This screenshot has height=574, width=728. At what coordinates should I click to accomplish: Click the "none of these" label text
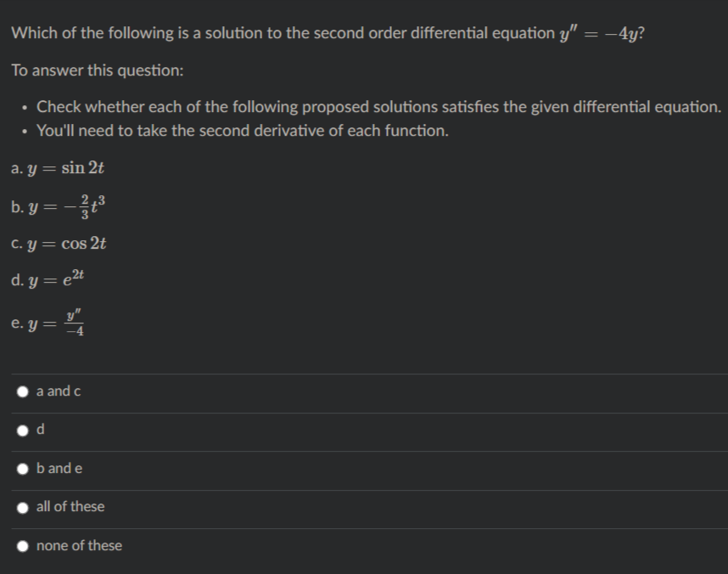[80, 545]
